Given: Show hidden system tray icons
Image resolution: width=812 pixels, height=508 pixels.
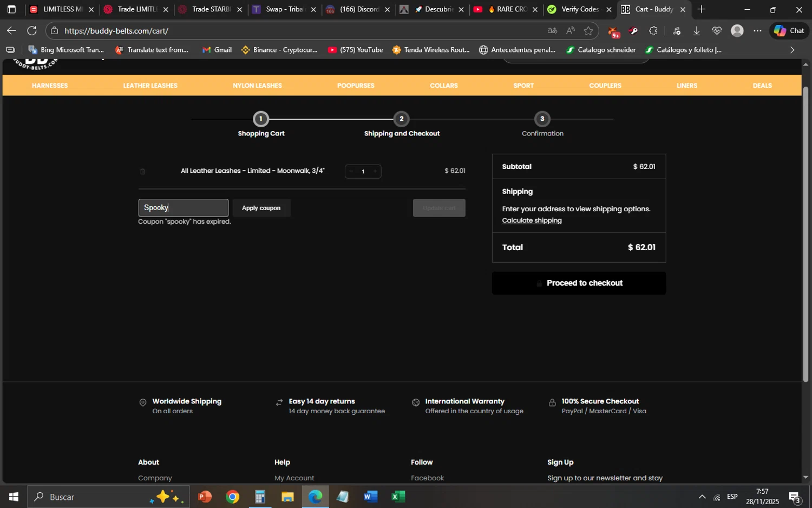Looking at the screenshot, I should 702,497.
